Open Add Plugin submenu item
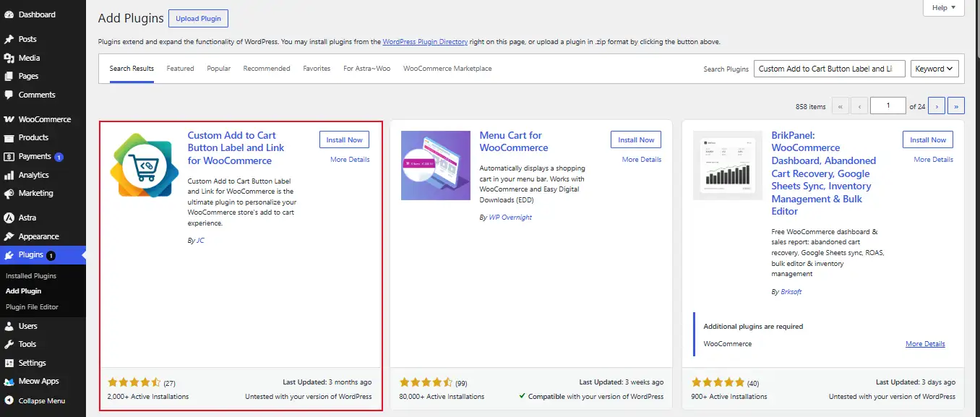Screen dimensions: 980x417 tap(24, 291)
